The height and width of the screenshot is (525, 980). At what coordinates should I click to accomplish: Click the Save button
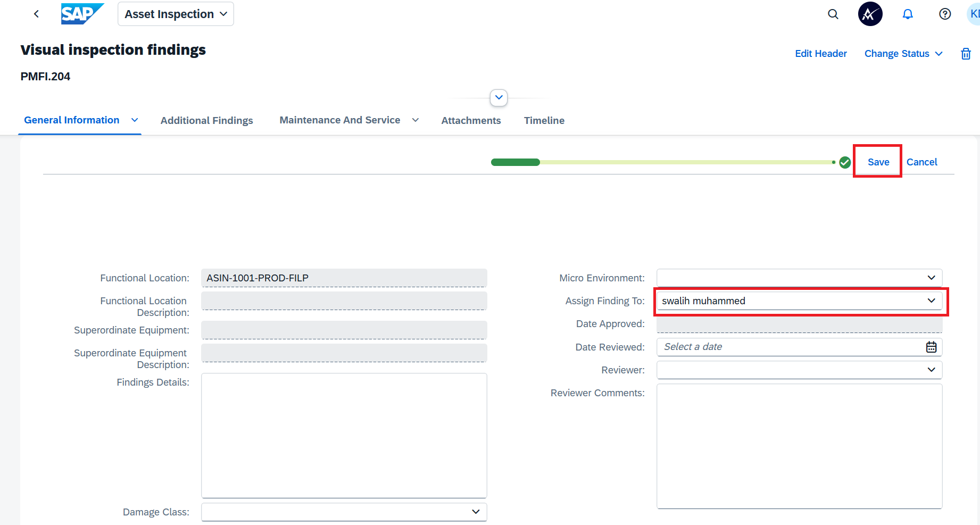point(878,162)
